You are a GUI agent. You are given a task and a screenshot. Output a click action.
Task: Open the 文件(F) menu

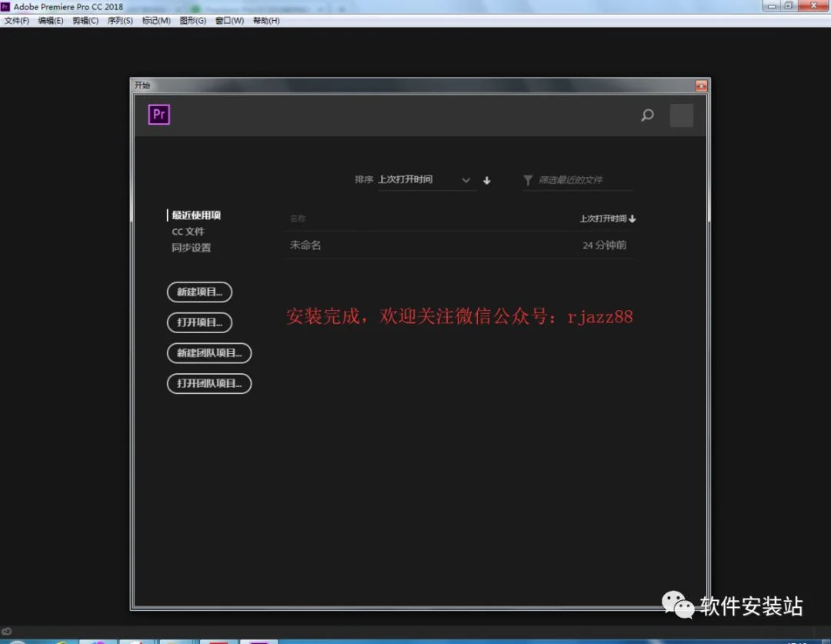16,21
